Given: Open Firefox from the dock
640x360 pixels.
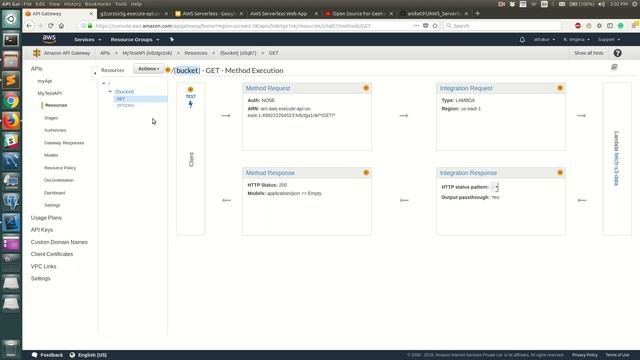Looking at the screenshot, I should coord(11,121).
